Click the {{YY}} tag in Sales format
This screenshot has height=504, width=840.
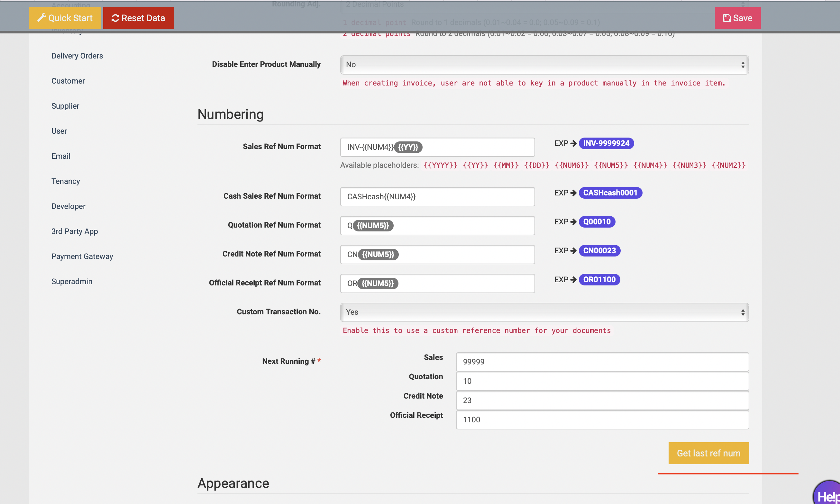pos(408,147)
